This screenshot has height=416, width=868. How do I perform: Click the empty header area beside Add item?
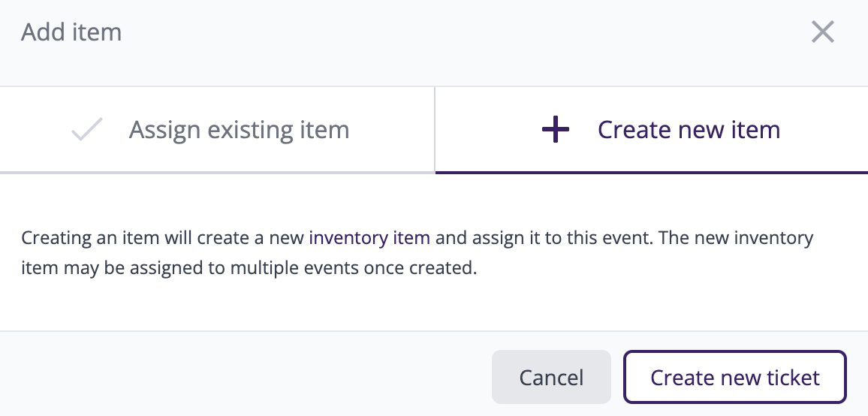pos(451,32)
